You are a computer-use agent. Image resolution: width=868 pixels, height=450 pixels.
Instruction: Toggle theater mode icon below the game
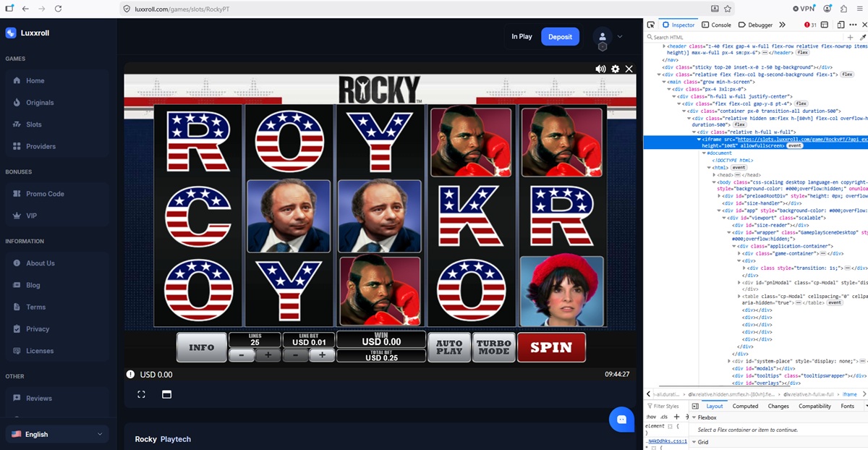pos(166,394)
